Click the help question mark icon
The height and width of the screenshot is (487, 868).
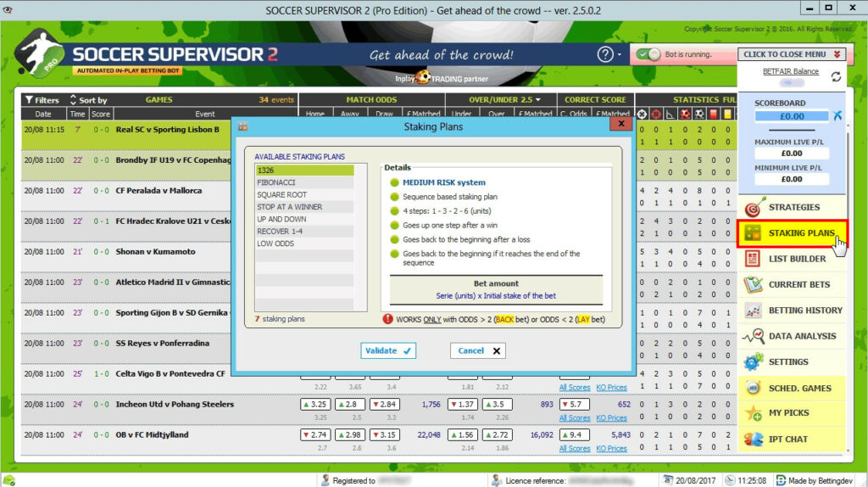[x=605, y=54]
